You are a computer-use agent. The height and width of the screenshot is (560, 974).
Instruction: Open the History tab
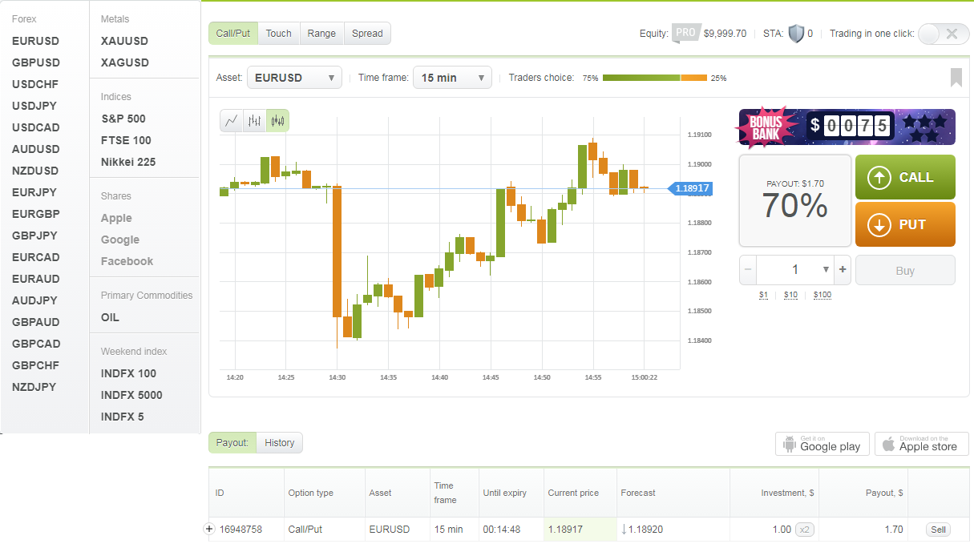279,443
